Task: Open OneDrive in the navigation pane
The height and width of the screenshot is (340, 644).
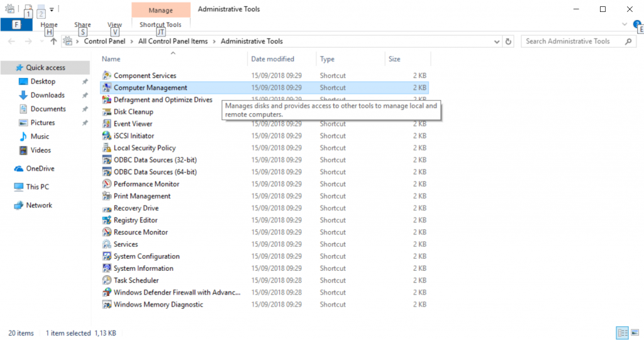Action: click(40, 169)
